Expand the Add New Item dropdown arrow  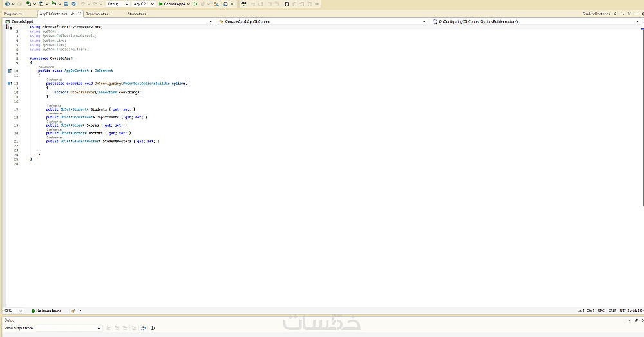click(x=47, y=4)
